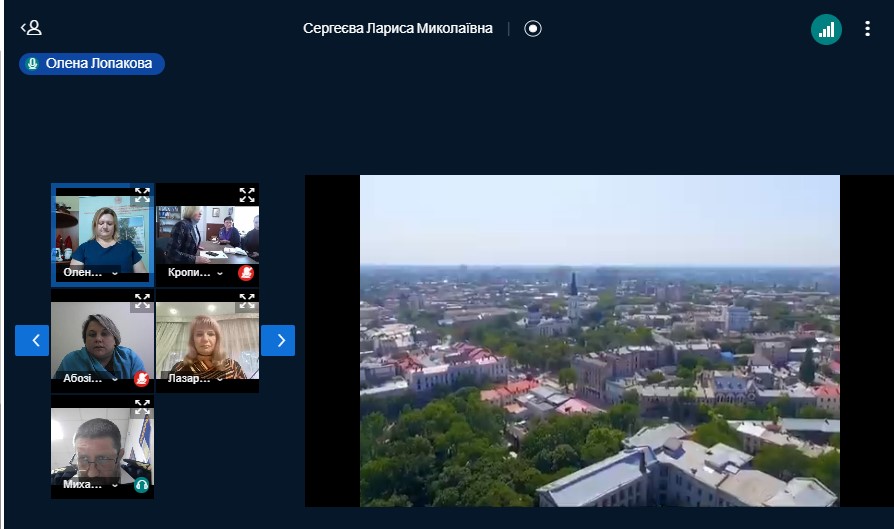
Task: Click the Олена Лопакова talking indicator
Action: (92, 63)
